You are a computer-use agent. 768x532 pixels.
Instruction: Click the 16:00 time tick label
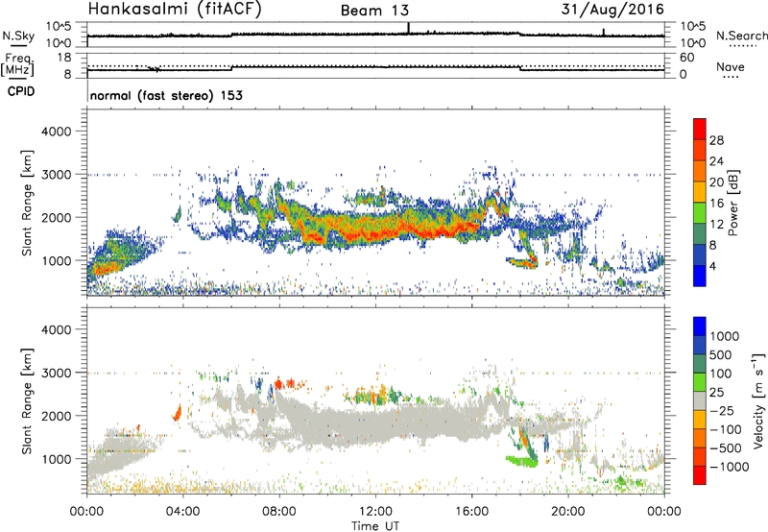(x=471, y=512)
